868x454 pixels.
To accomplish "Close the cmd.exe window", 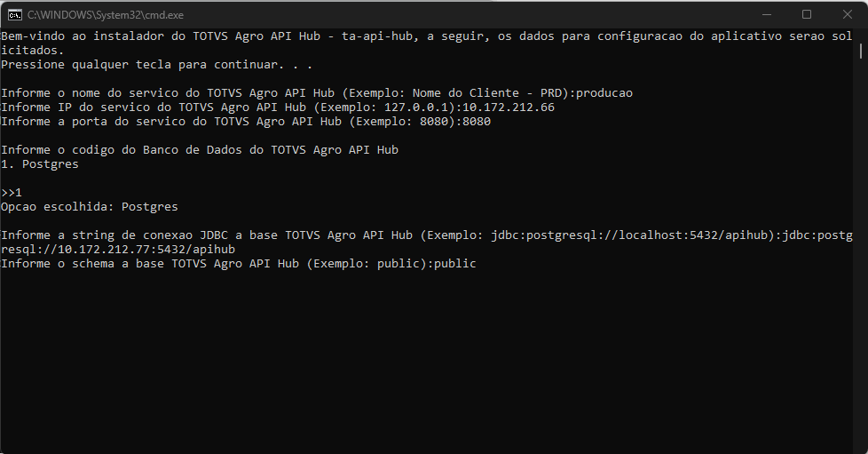I will click(848, 14).
